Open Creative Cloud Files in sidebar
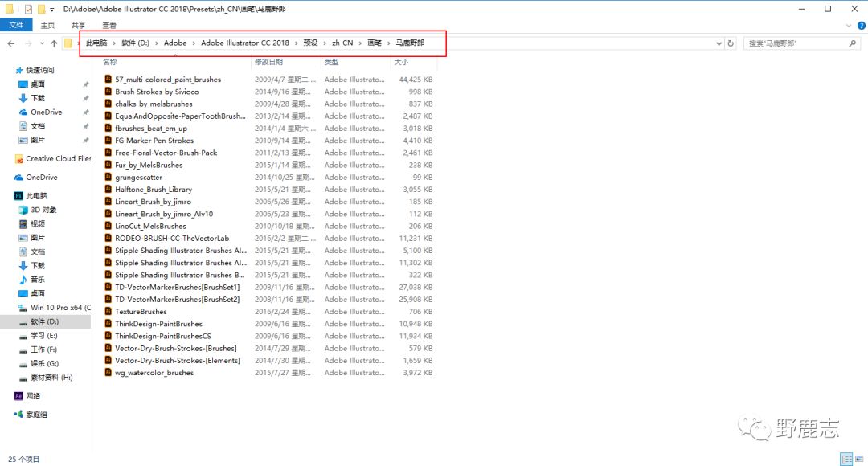This screenshot has width=868, height=466. coord(58,158)
